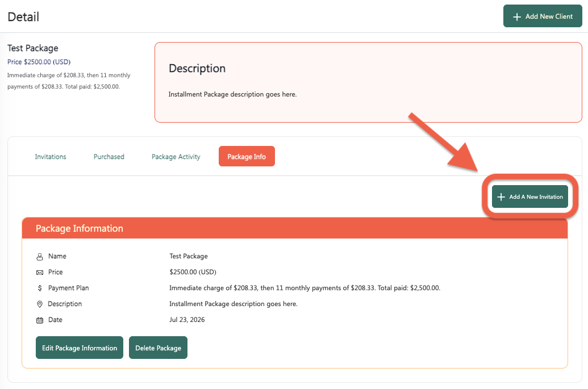Click the Detail page heading

pos(23,17)
